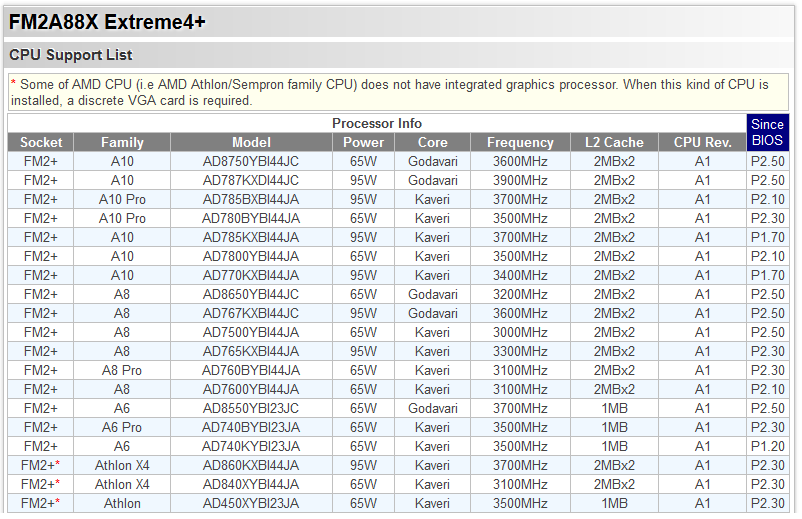Select model cell AD785KXBI44JA
The height and width of the screenshot is (519, 802).
[251, 237]
